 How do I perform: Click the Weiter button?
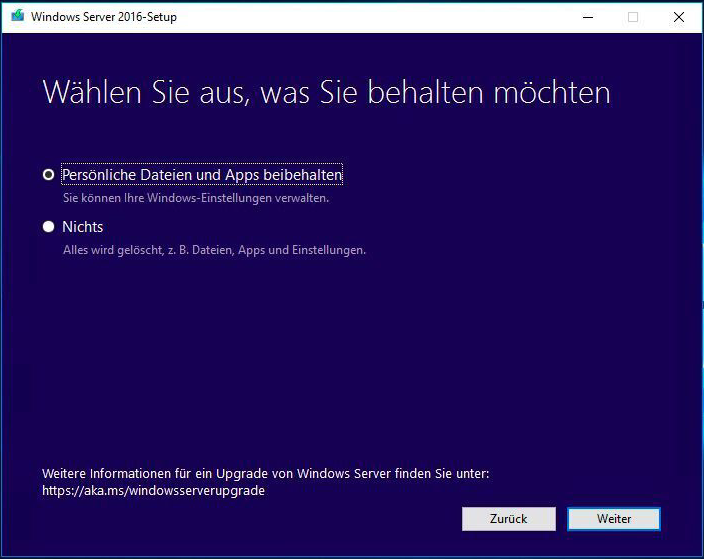pyautogui.click(x=614, y=519)
